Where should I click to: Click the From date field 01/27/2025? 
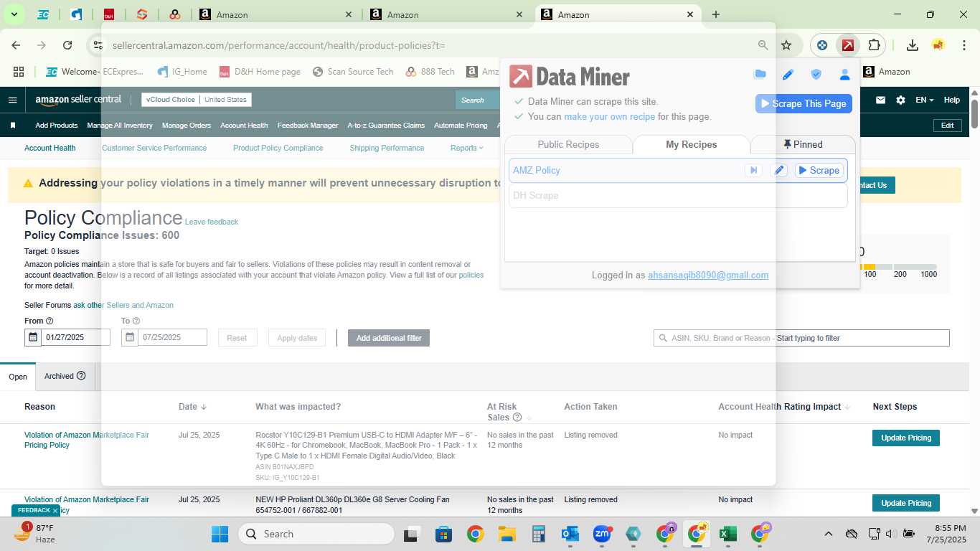(x=75, y=337)
